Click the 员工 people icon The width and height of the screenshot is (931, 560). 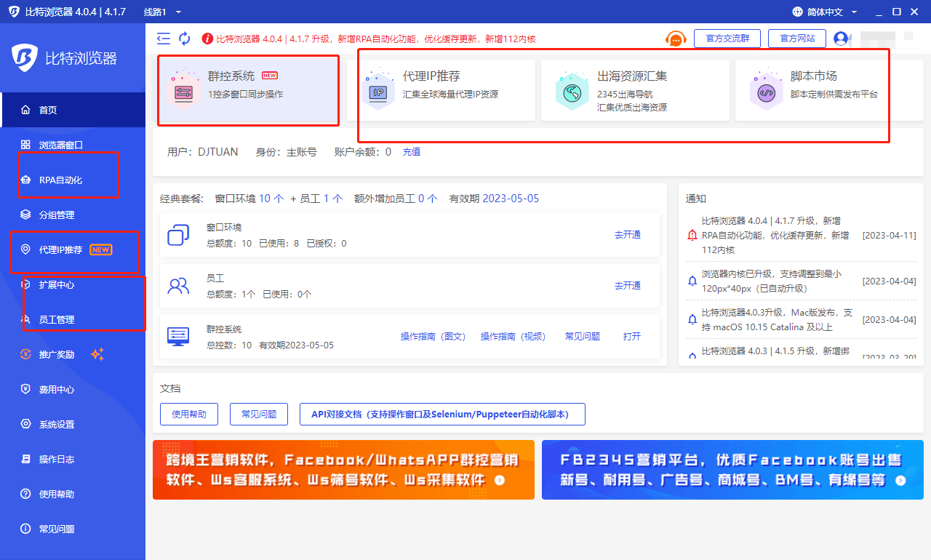tap(178, 286)
